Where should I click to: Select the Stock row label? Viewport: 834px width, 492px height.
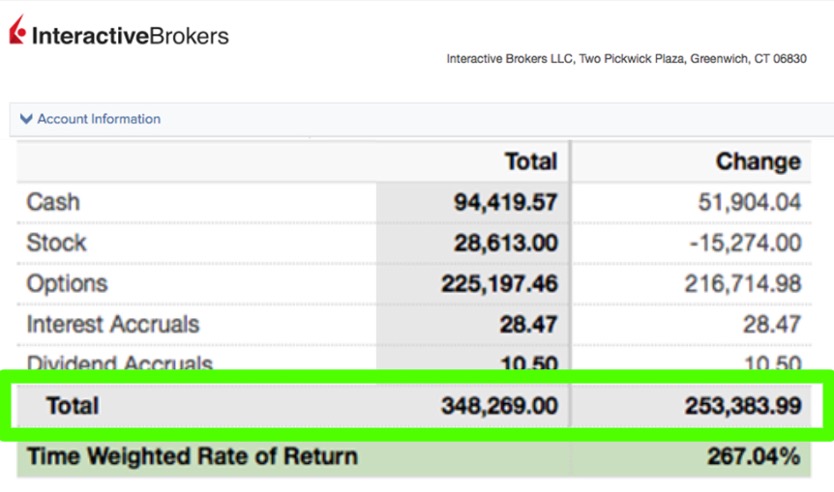(x=56, y=243)
